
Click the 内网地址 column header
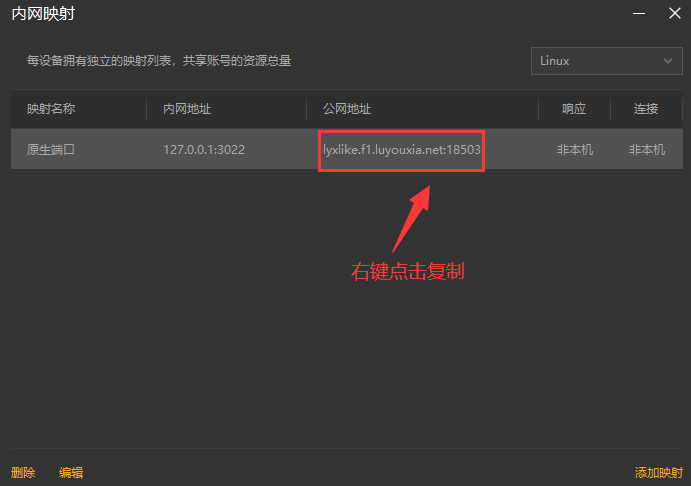(x=187, y=109)
